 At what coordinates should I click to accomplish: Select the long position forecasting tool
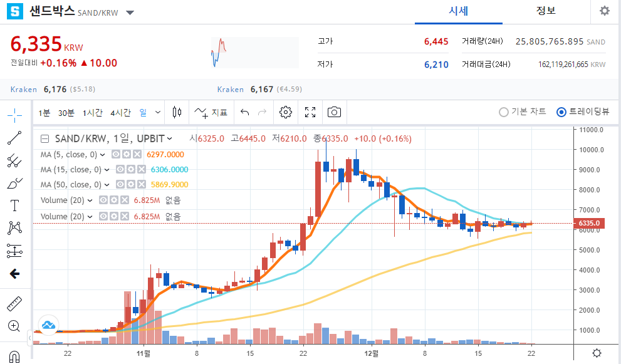point(14,251)
